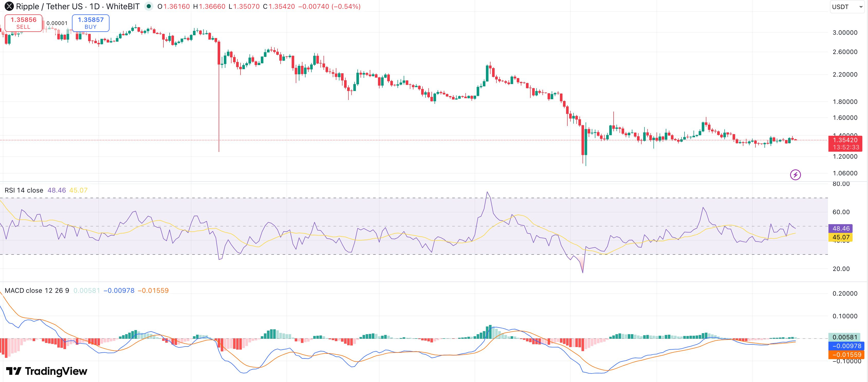Click the MACD close 12 26 9 legend
Screen dimensions: 868x382
click(x=37, y=291)
